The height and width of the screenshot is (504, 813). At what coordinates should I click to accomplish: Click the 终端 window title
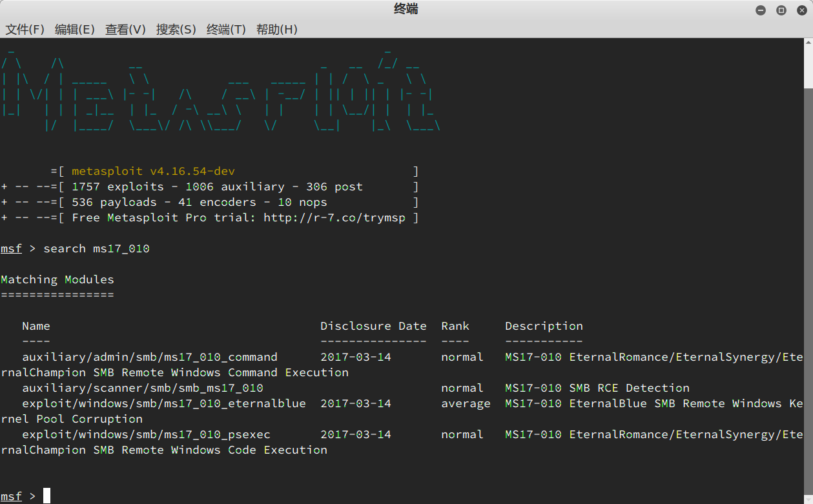[x=406, y=9]
